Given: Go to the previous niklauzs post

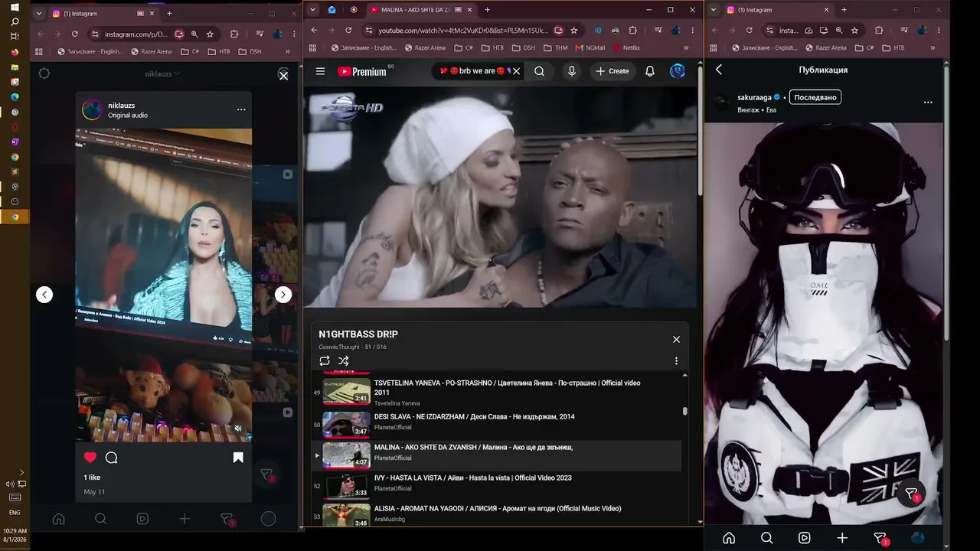Looking at the screenshot, I should coord(44,295).
